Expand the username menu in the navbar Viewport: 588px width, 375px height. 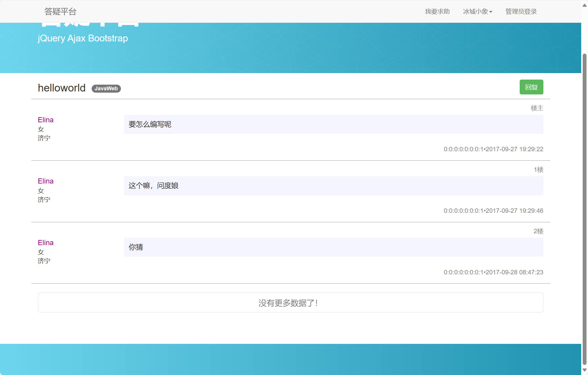point(477,11)
